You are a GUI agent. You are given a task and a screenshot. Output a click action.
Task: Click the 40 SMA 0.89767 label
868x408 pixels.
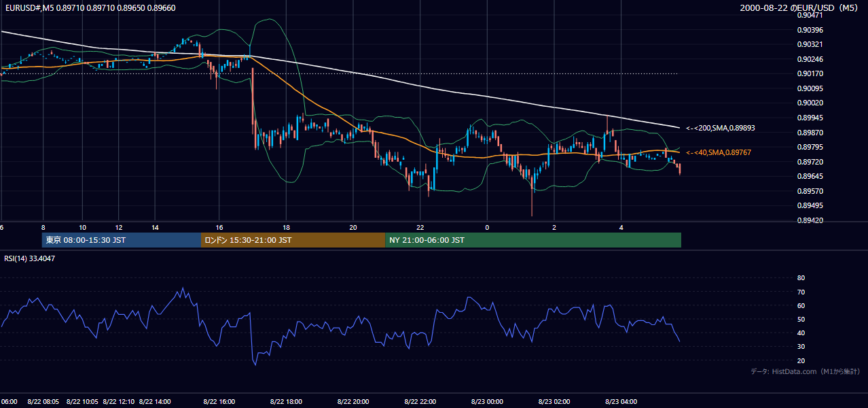tap(719, 153)
